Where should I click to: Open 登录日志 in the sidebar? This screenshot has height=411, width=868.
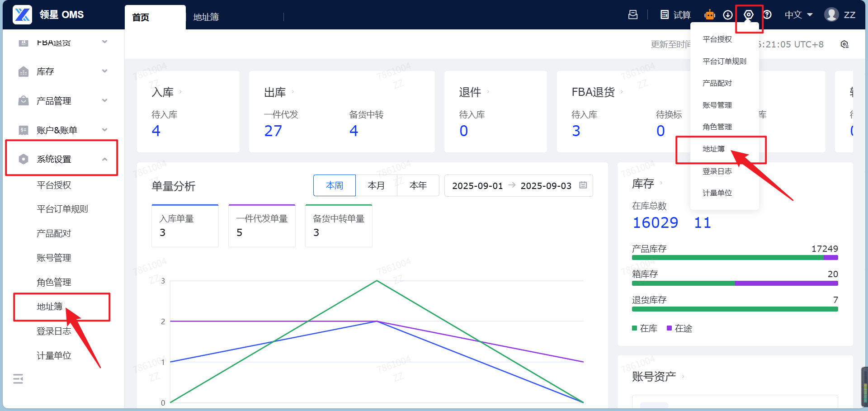(54, 331)
